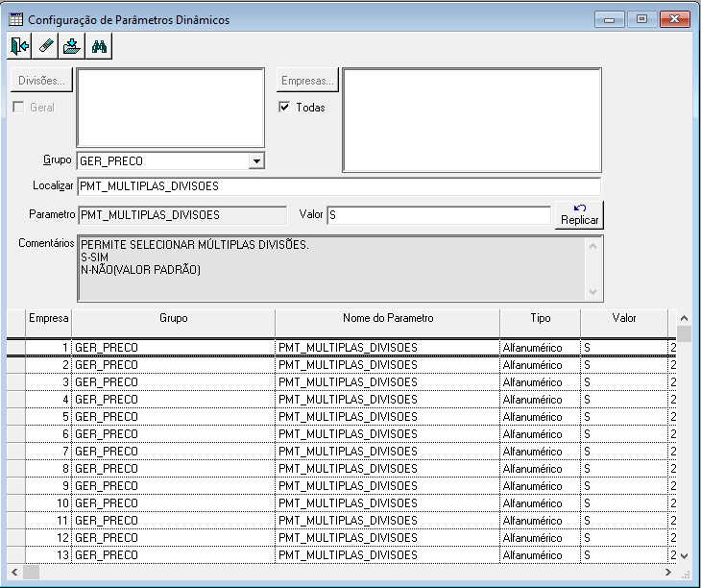Select Valor S cell in Empresa 1 row
The height and width of the screenshot is (588, 701).
624,348
